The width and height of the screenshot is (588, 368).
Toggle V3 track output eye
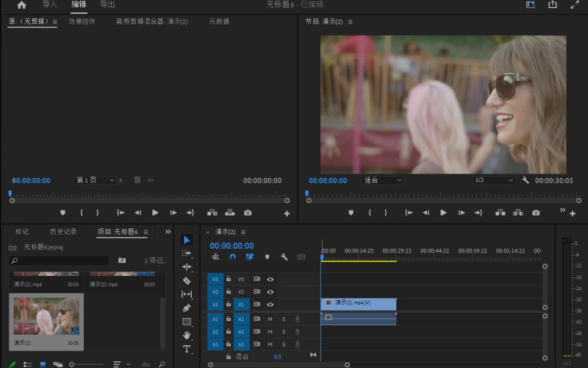tap(270, 279)
